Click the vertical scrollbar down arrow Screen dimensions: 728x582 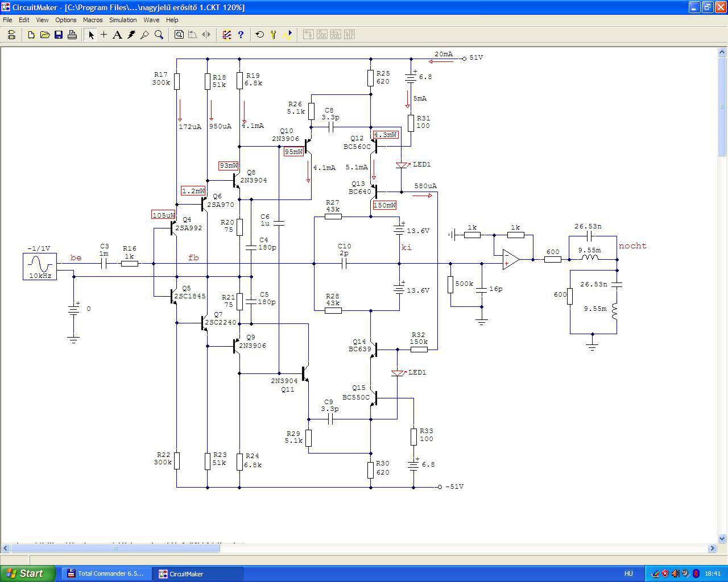coord(723,538)
